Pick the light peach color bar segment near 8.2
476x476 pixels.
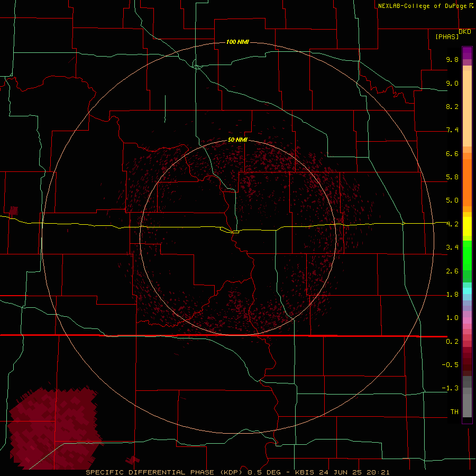click(467, 108)
